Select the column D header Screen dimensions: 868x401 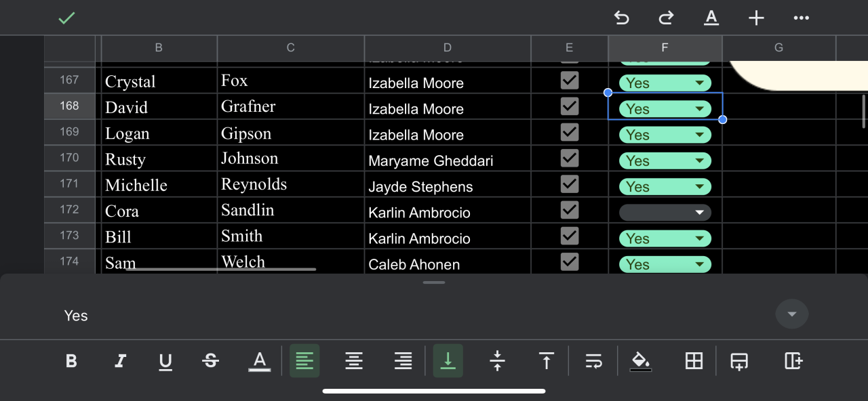coord(447,47)
